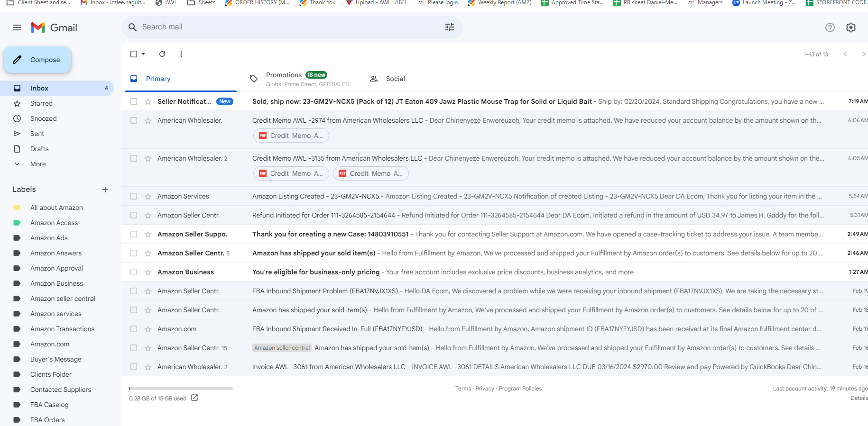868x426 pixels.
Task: Select the Refund Initiated email checkbox
Action: click(x=134, y=215)
